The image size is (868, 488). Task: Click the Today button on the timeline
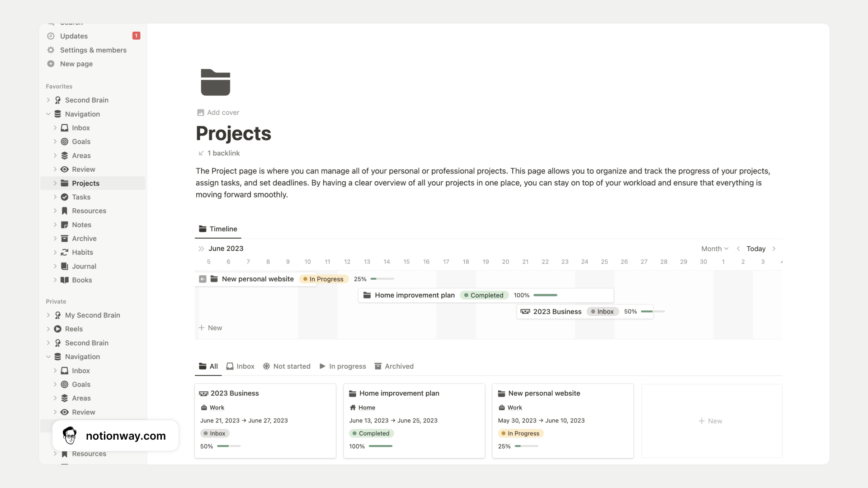pyautogui.click(x=755, y=248)
